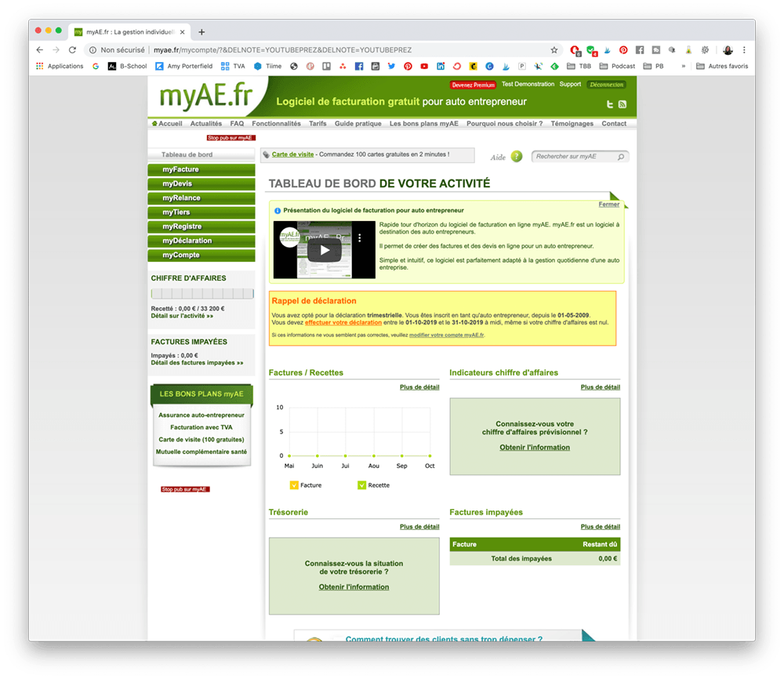Screen dimensions: 784x679
Task: Play the myAE presentation video
Action: pyautogui.click(x=325, y=250)
